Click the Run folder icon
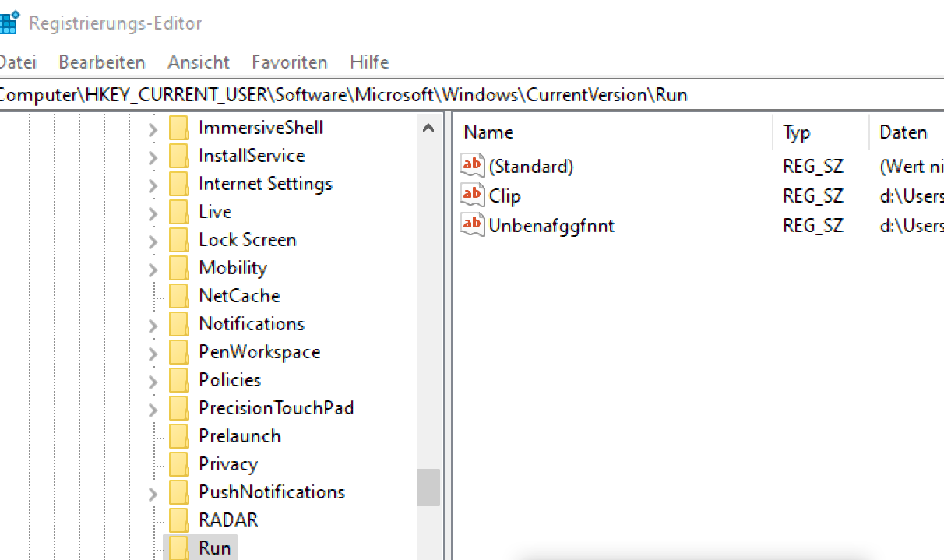The width and height of the screenshot is (944, 560). [179, 548]
